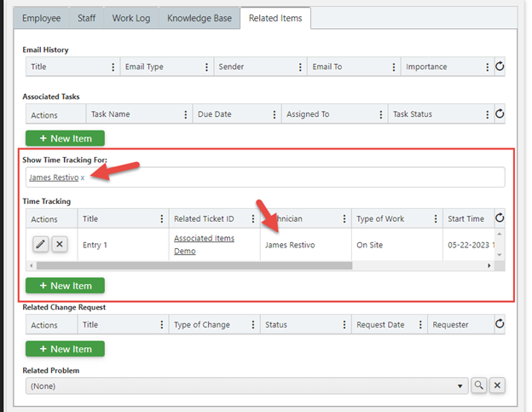Delete Entry 1 using the X icon
The width and height of the screenshot is (532, 412).
[60, 245]
